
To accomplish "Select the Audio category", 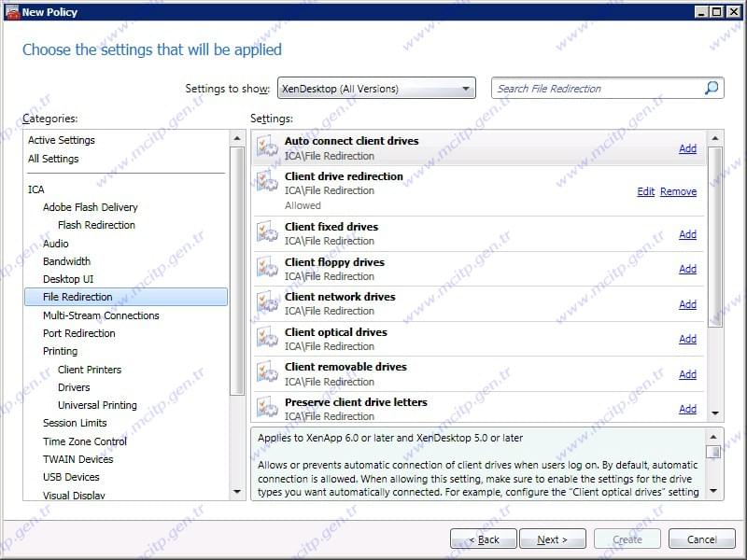I will 56,244.
